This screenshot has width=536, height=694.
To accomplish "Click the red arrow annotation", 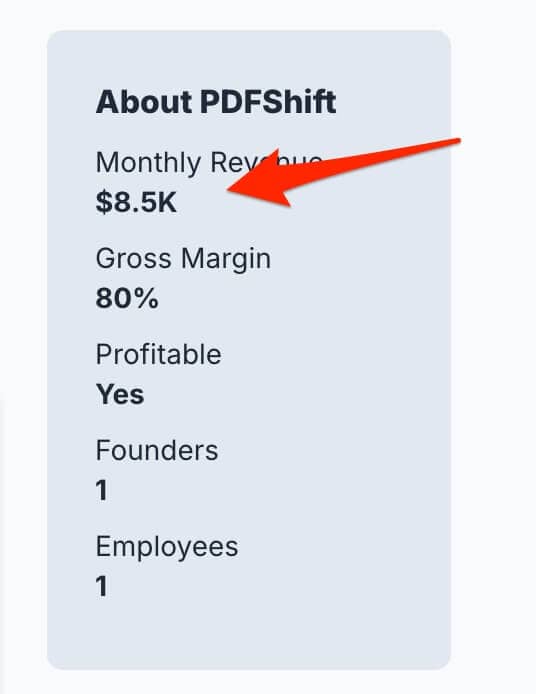I will pos(344,173).
